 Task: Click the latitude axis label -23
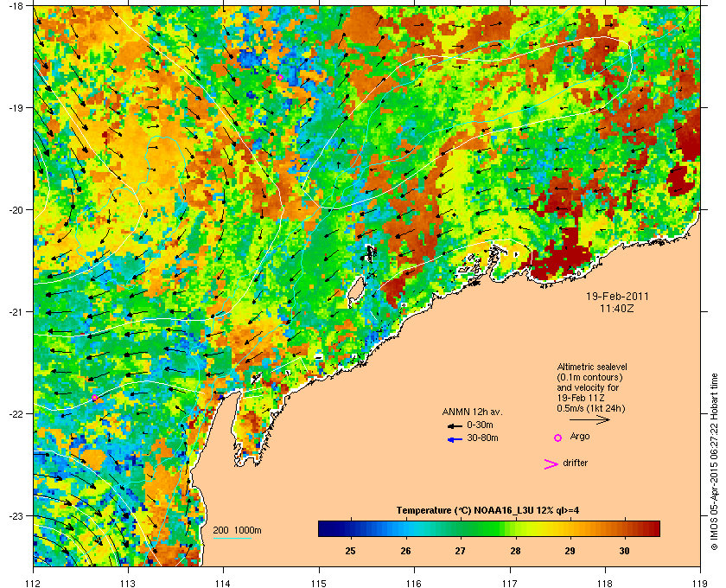(x=16, y=515)
